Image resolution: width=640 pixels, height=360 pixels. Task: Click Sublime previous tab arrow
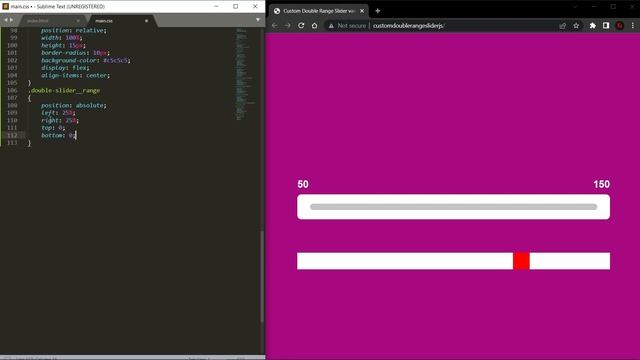pyautogui.click(x=6, y=20)
